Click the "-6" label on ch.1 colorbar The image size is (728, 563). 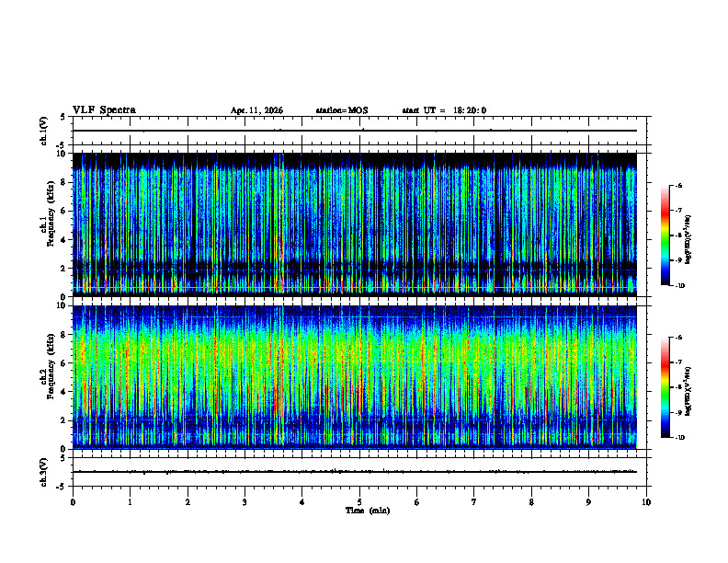679,185
